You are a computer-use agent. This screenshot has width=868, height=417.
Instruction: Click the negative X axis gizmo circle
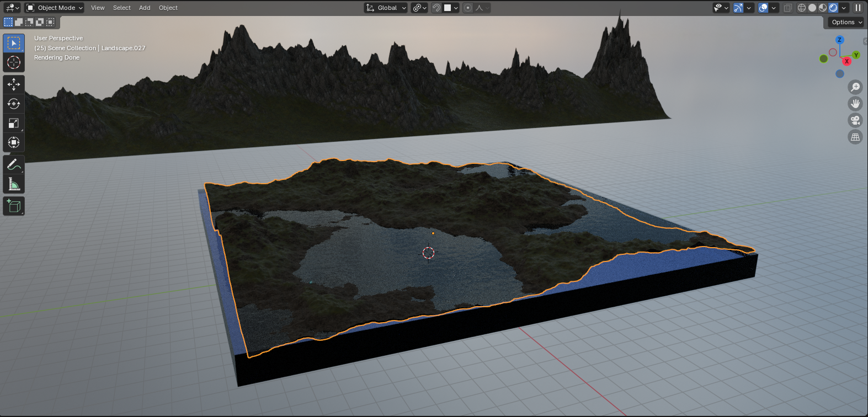click(833, 52)
